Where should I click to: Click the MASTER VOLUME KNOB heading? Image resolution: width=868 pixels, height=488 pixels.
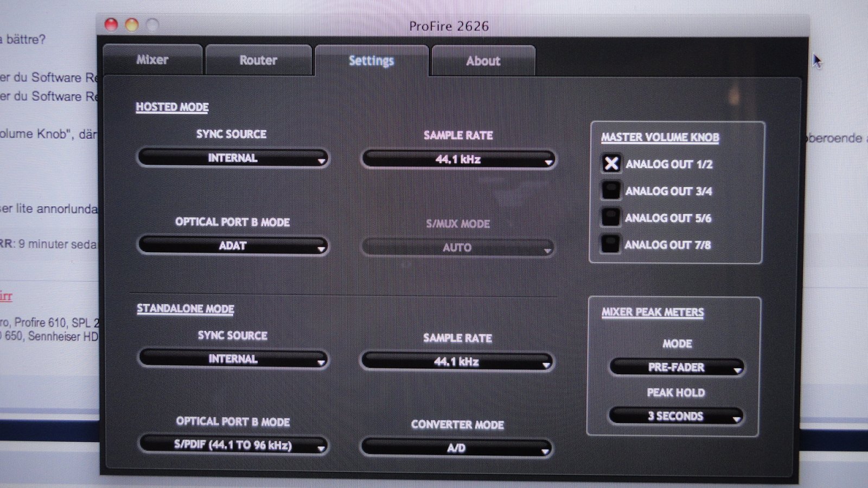[x=660, y=138]
